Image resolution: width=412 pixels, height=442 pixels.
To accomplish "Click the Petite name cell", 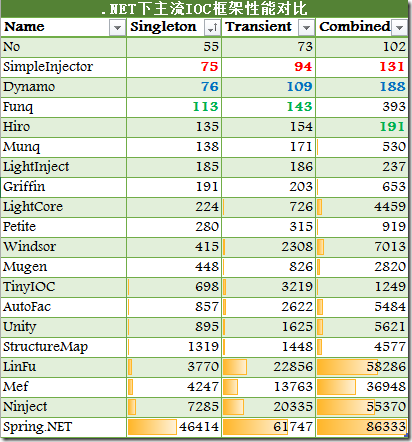I will (64, 227).
